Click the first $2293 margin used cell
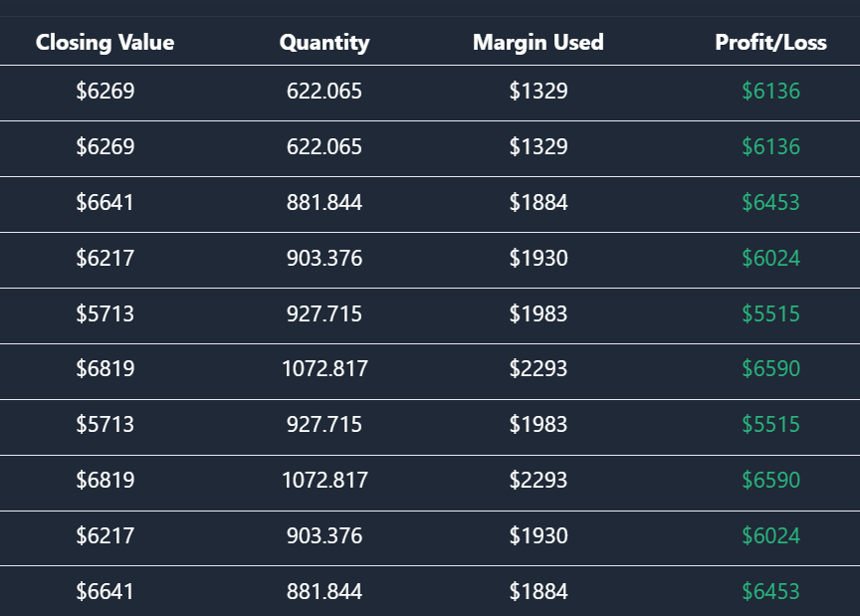The height and width of the screenshot is (616, 860). (x=538, y=369)
